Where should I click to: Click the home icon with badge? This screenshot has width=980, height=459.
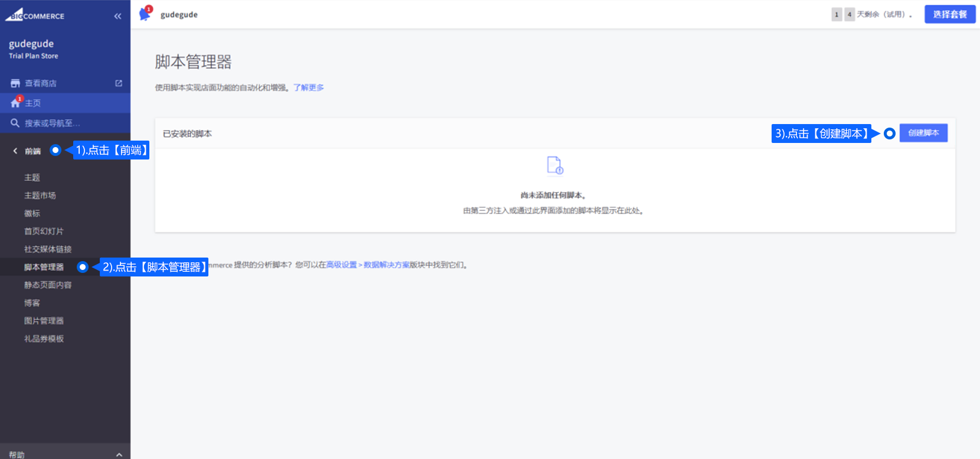[15, 103]
